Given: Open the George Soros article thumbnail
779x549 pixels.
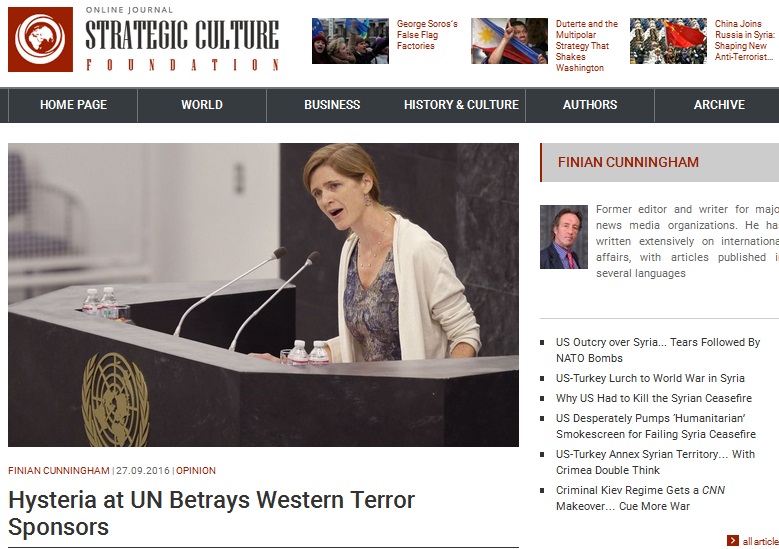Looking at the screenshot, I should pyautogui.click(x=350, y=41).
